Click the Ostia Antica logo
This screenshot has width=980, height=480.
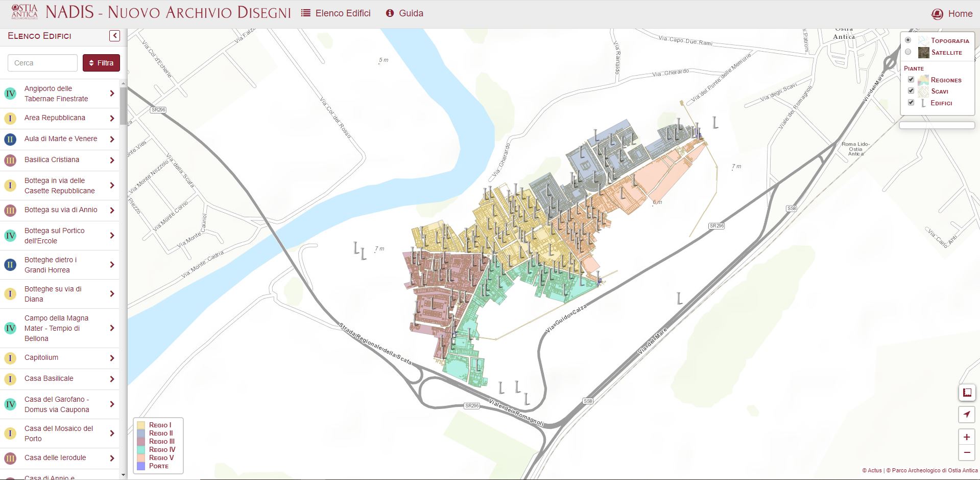click(x=25, y=12)
